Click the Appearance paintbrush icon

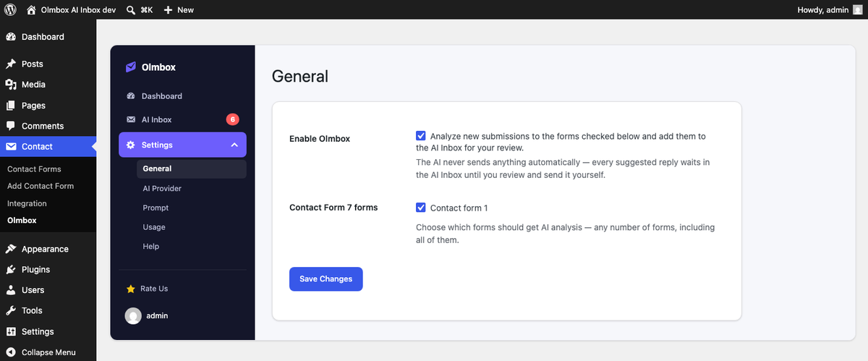pyautogui.click(x=11, y=249)
